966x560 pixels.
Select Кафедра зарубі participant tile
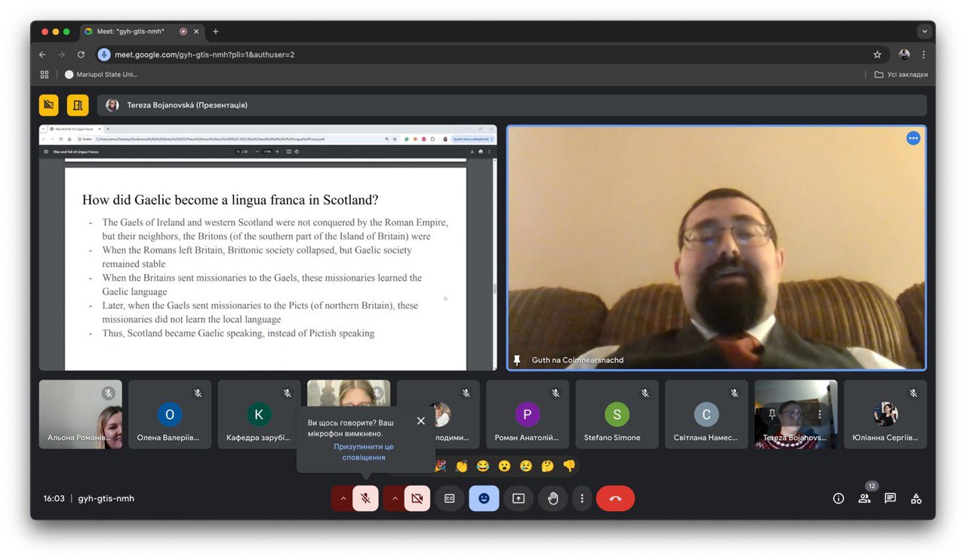point(259,414)
